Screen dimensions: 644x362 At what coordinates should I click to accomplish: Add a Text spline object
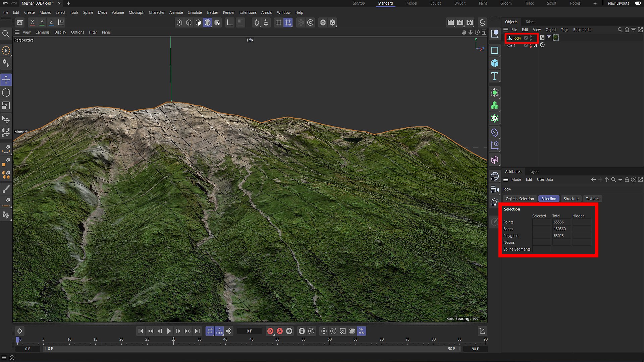pos(495,76)
